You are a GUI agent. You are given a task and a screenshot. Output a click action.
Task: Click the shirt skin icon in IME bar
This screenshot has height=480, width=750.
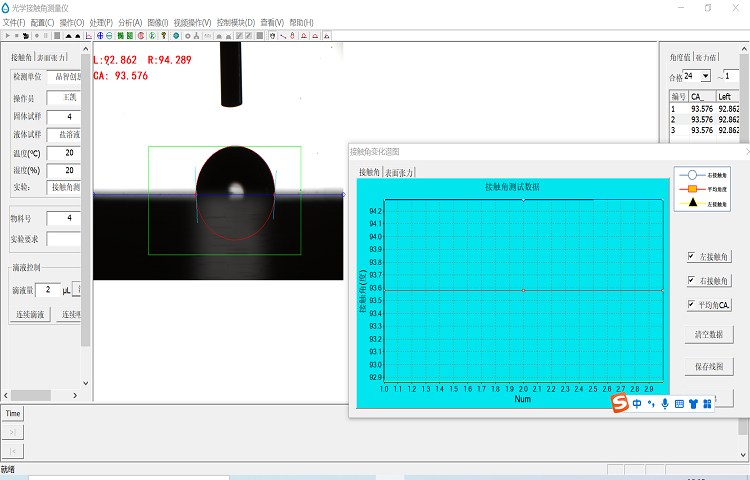(693, 403)
